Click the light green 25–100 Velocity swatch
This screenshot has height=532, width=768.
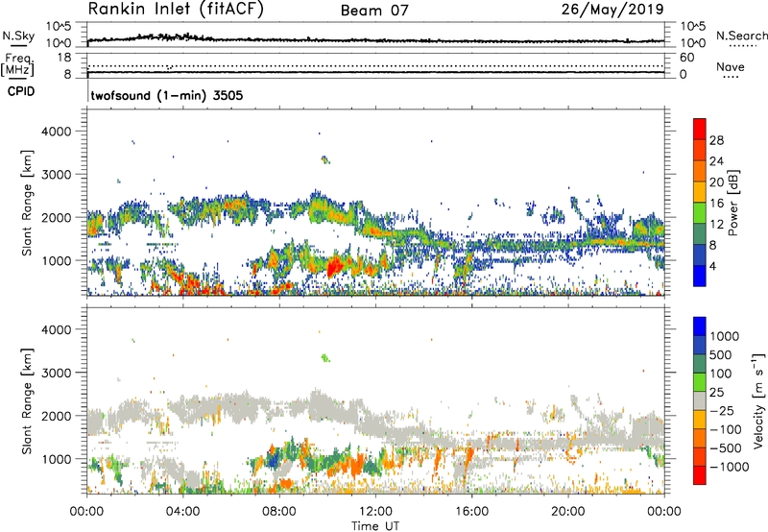pyautogui.click(x=700, y=382)
